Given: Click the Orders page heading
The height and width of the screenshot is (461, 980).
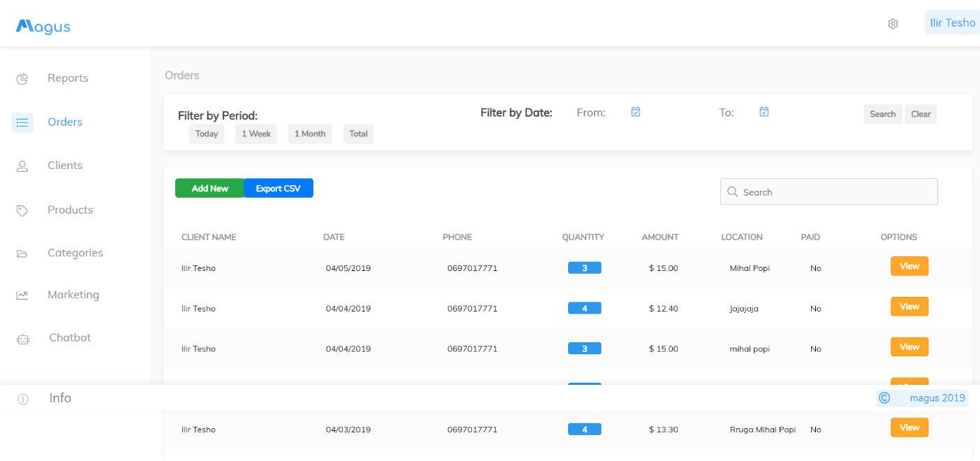Looking at the screenshot, I should pyautogui.click(x=182, y=75).
